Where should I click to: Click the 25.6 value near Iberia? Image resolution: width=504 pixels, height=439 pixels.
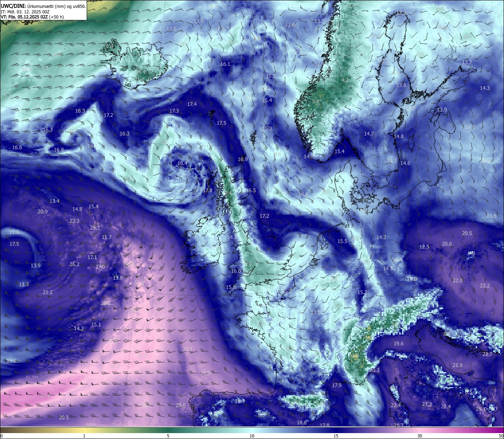[181, 405]
